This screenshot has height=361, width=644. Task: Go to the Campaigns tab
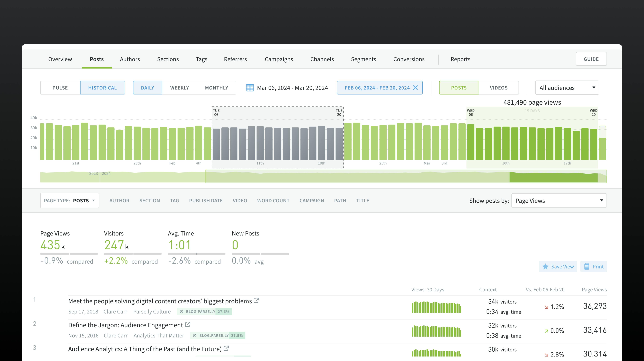tap(279, 59)
